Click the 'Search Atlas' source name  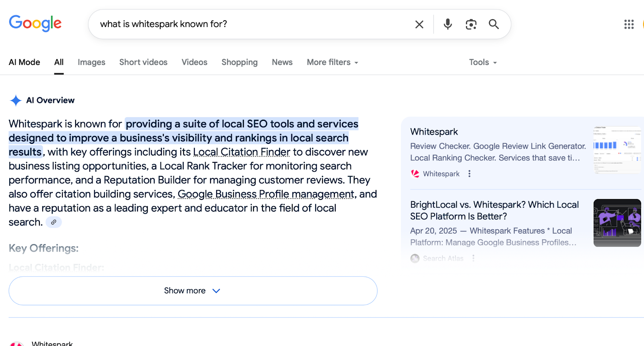click(443, 258)
